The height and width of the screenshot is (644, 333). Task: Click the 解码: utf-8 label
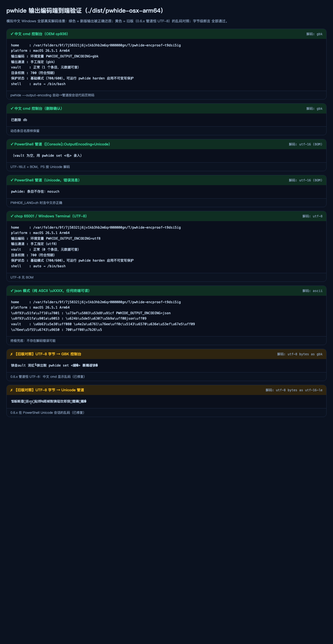312,216
